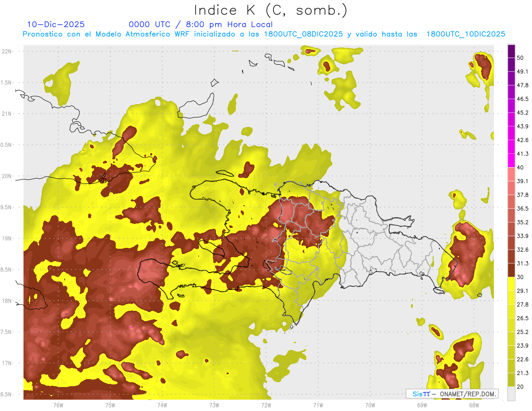Click the longitude label '73W'
532x411 pixels.
coord(214,405)
